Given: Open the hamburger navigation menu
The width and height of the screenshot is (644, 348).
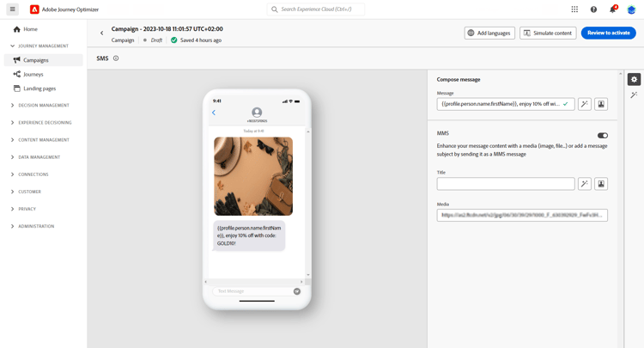Looking at the screenshot, I should click(12, 9).
